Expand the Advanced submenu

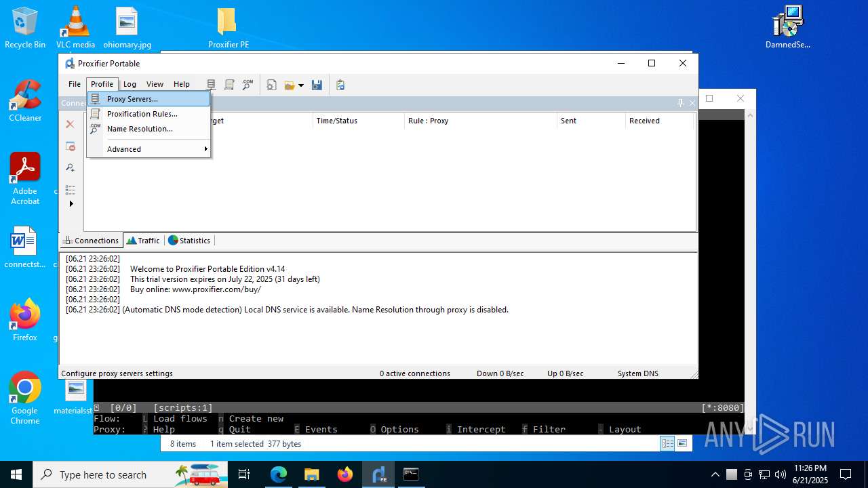(149, 149)
